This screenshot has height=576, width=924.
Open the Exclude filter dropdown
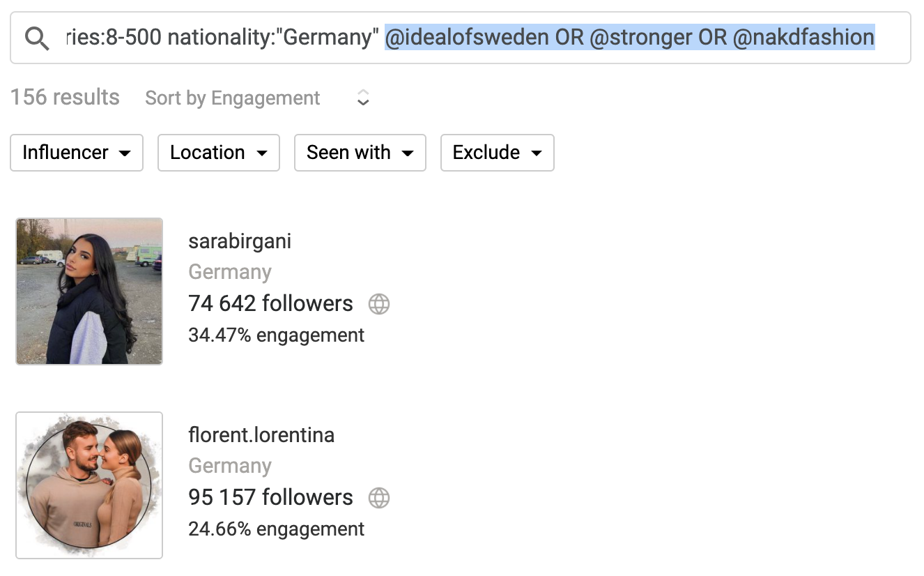[498, 153]
